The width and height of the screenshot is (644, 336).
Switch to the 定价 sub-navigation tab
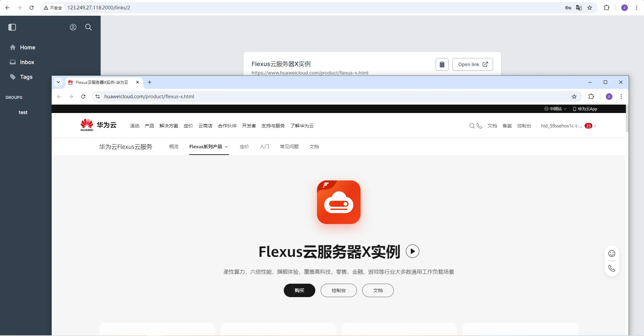(244, 147)
